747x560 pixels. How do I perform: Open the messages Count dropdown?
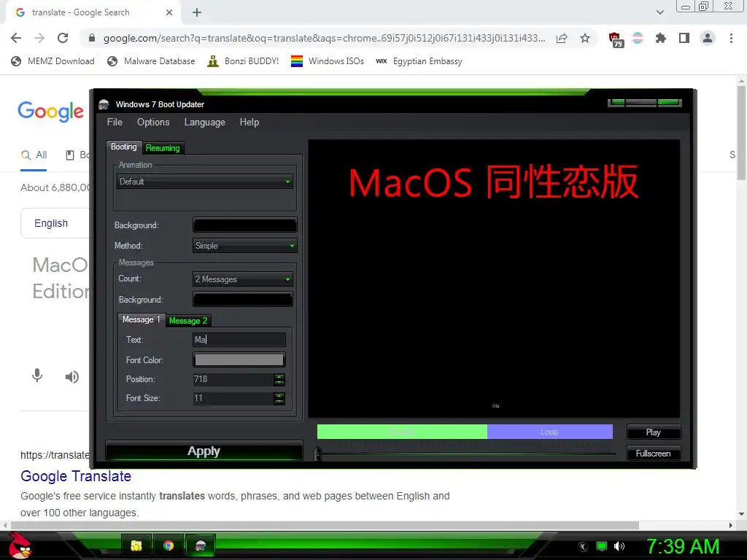pos(242,279)
